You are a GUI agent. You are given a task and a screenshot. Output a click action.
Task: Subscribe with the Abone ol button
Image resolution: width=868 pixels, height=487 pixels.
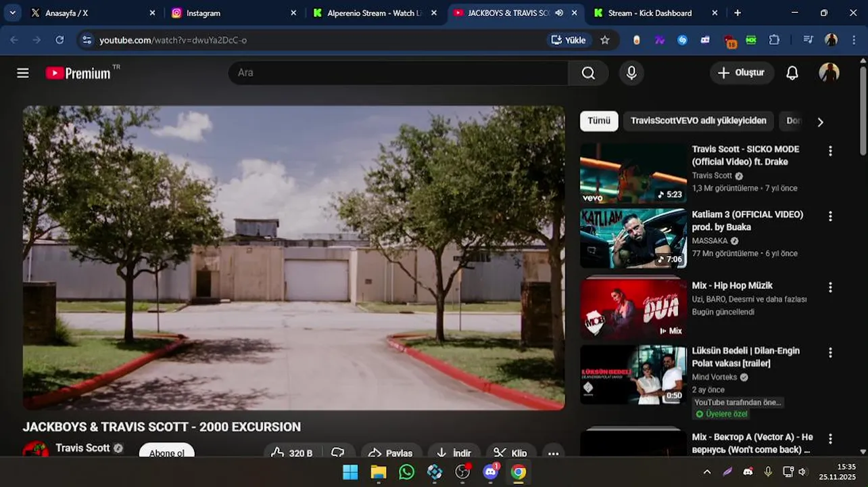[x=167, y=452]
